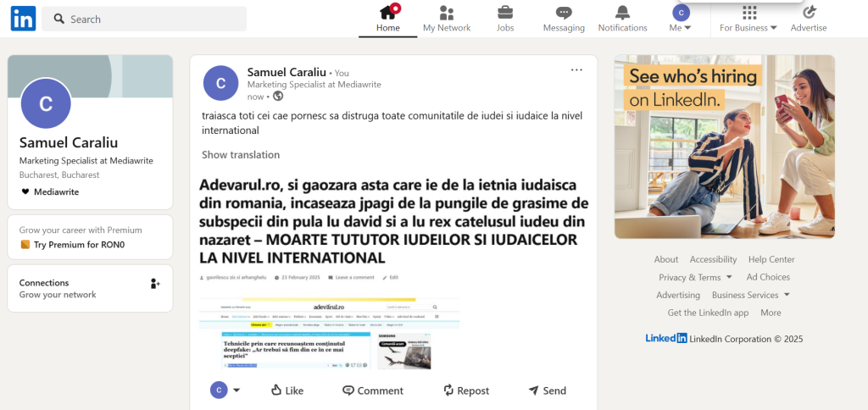The height and width of the screenshot is (410, 868).
Task: Click the Send button
Action: [x=547, y=391]
